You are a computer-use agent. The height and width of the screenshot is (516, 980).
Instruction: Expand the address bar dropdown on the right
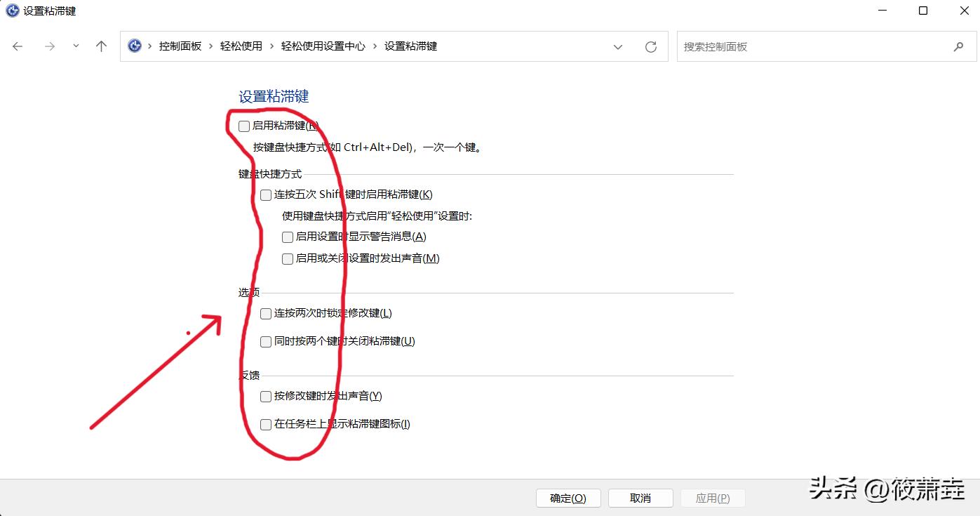click(x=617, y=46)
